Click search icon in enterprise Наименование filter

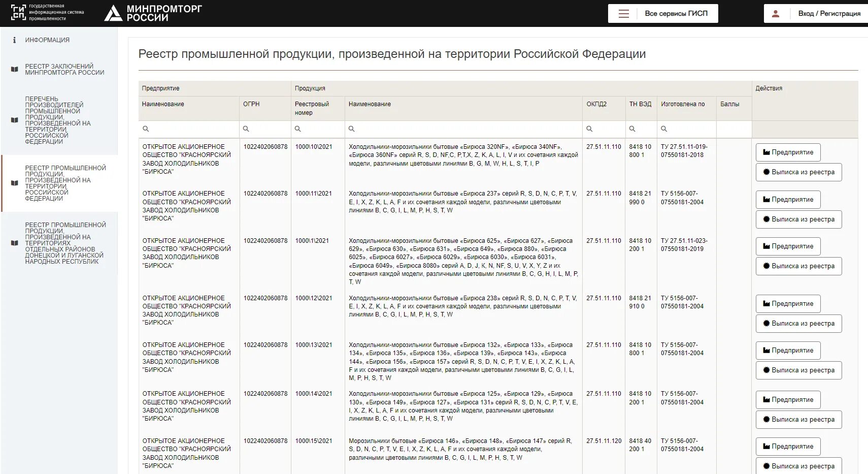pyautogui.click(x=146, y=129)
